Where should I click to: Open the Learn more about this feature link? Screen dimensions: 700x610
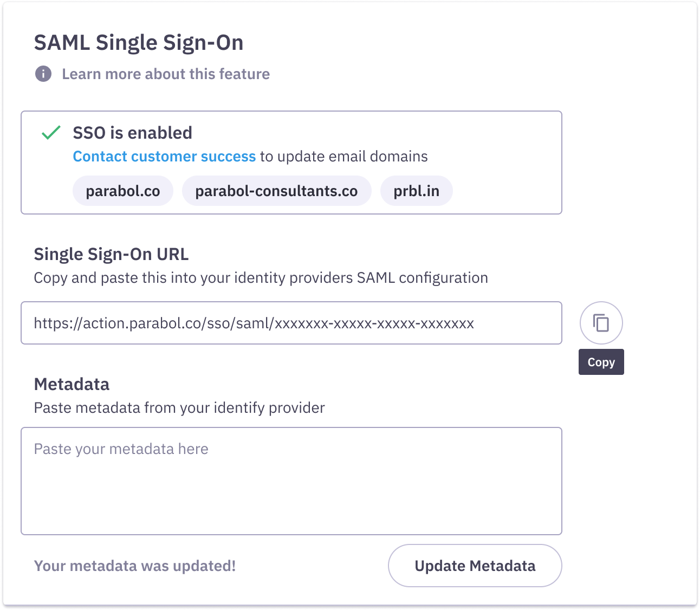(166, 74)
